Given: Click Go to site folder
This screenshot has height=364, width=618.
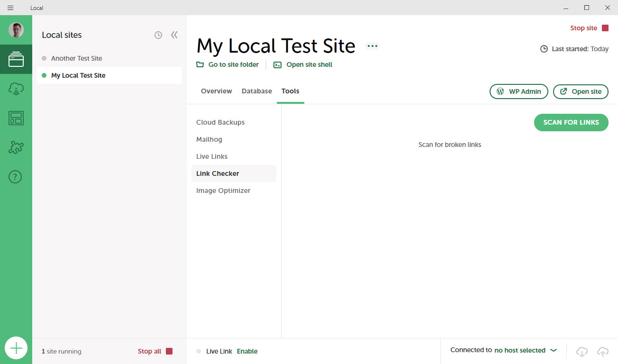Looking at the screenshot, I should click(x=228, y=64).
